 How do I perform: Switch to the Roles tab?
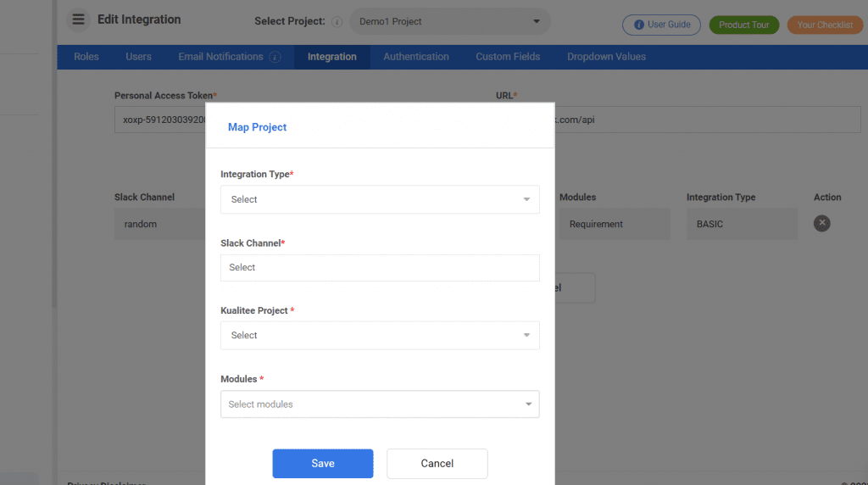pyautogui.click(x=86, y=57)
